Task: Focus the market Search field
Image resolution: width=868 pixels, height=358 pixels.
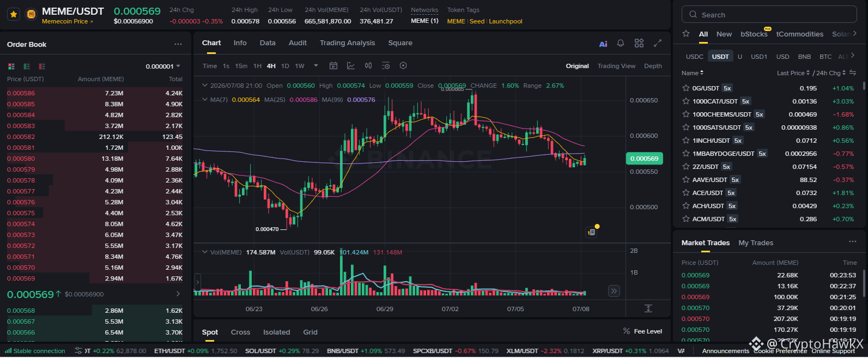Action: (769, 15)
